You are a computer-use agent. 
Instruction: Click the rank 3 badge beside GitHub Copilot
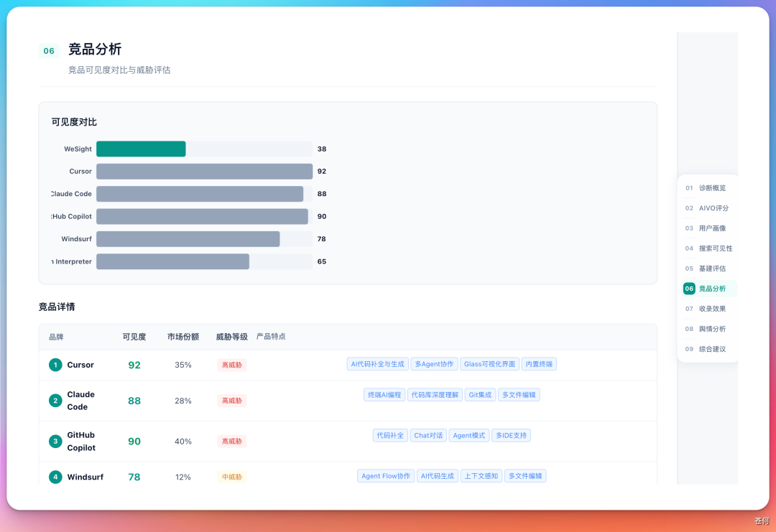55,441
